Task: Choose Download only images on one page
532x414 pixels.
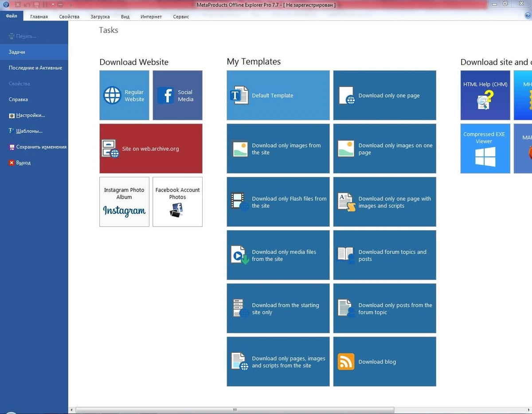Action: click(384, 148)
